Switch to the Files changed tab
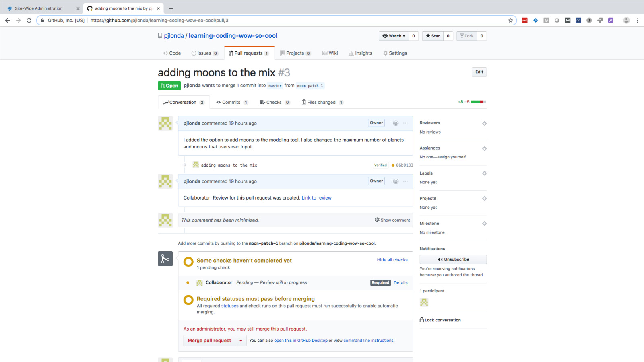The width and height of the screenshot is (644, 362). [321, 103]
